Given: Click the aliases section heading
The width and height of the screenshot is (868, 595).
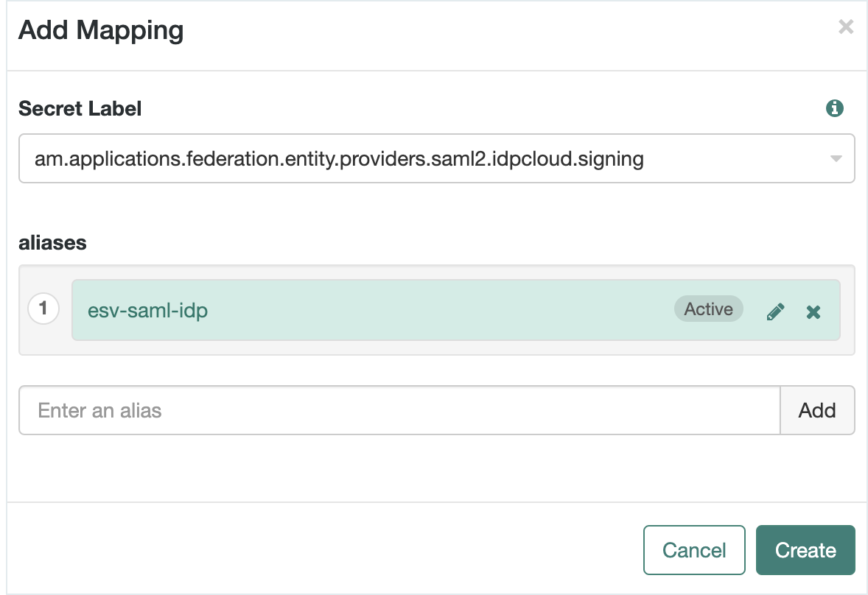Looking at the screenshot, I should coord(52,243).
